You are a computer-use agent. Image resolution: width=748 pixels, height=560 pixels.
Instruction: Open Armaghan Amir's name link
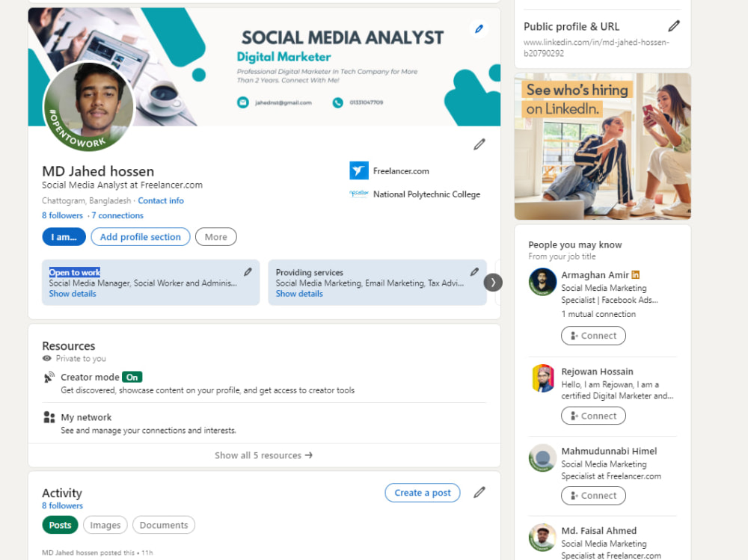coord(595,274)
